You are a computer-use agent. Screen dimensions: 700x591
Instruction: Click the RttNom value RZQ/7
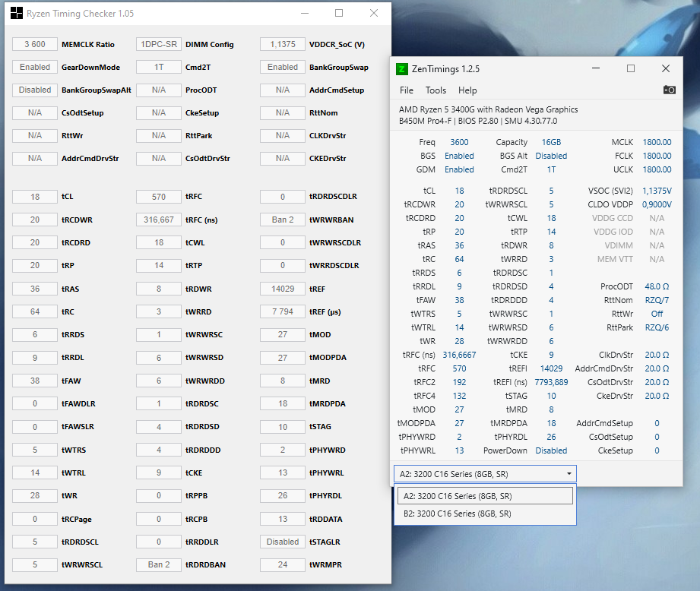click(657, 300)
